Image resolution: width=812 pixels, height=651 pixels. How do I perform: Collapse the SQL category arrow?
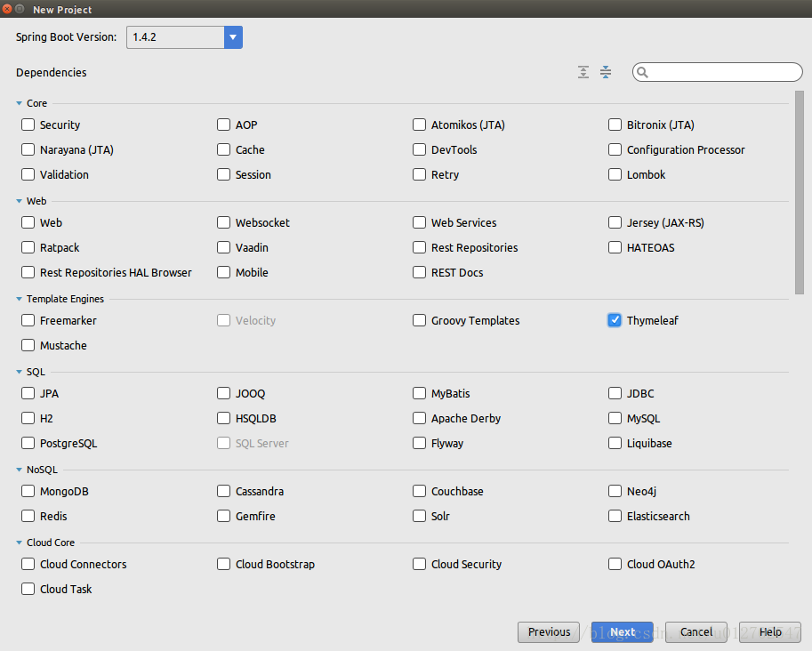19,372
